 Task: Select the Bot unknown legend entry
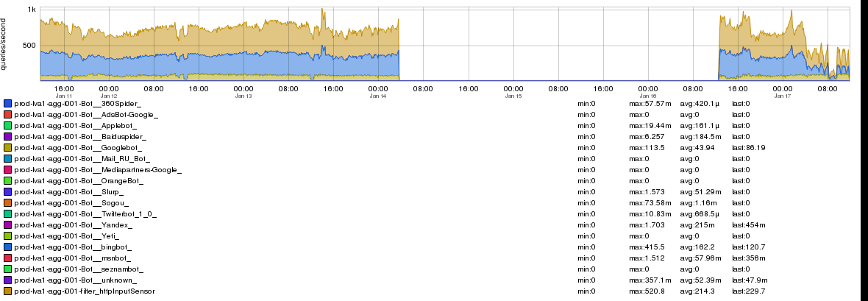click(75, 280)
